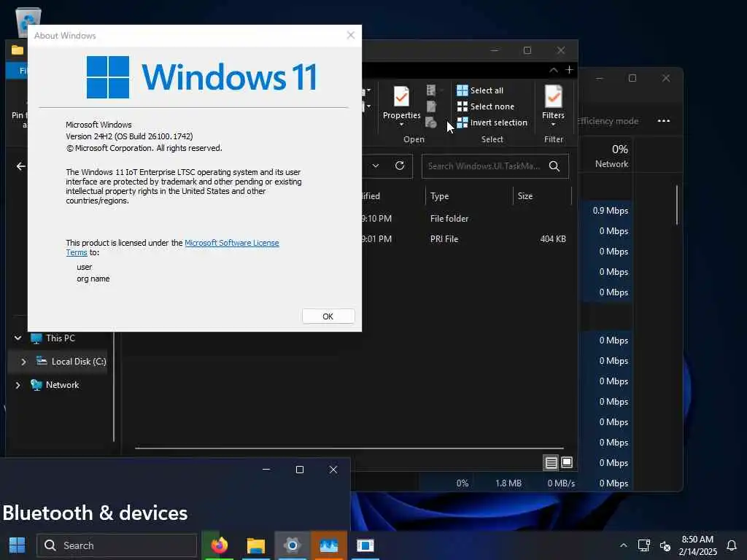Image resolution: width=747 pixels, height=560 pixels.
Task: Click the Edit document icon beside Properties
Action: (432, 106)
